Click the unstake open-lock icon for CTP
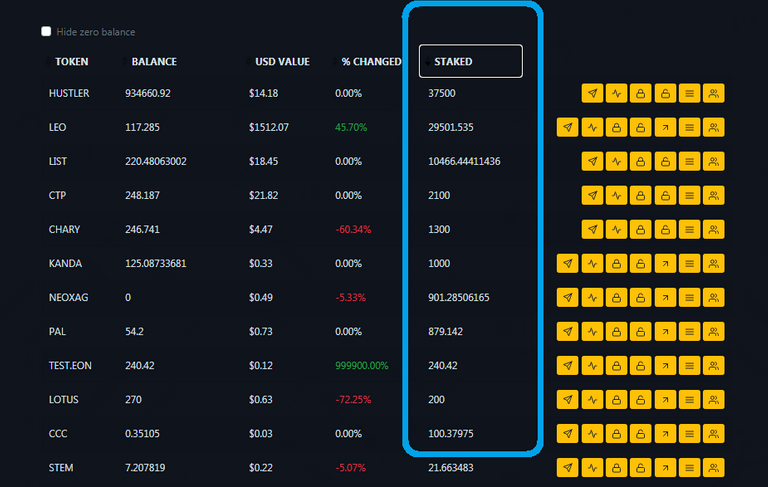The width and height of the screenshot is (768, 487). click(665, 195)
